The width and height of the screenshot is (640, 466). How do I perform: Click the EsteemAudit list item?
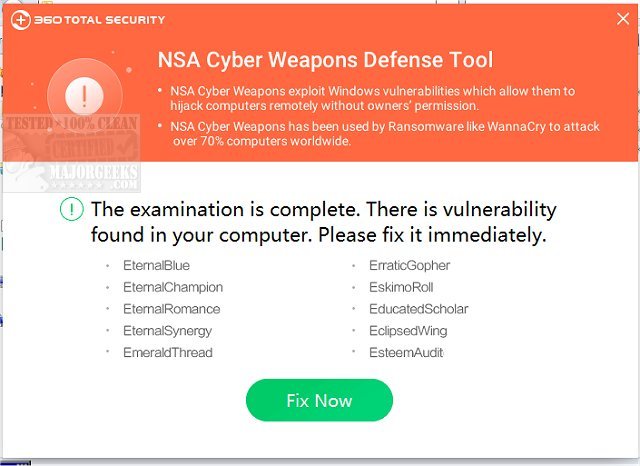pos(406,353)
